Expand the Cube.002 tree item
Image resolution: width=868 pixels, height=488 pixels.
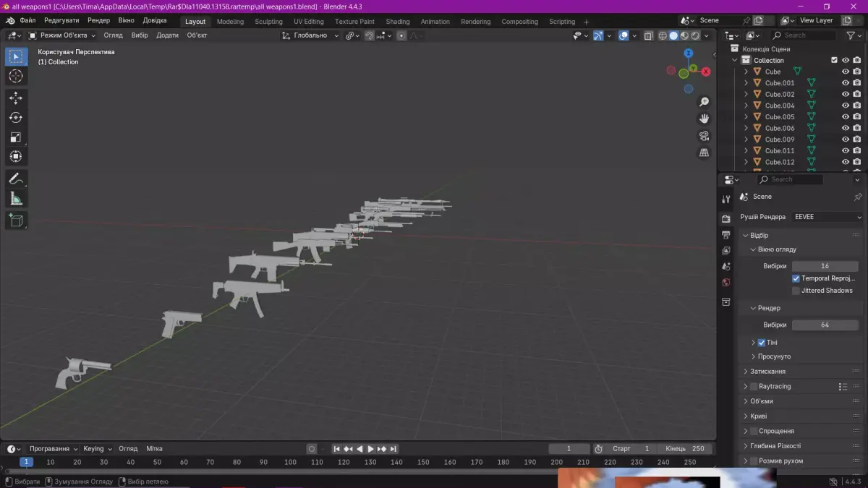coord(746,94)
